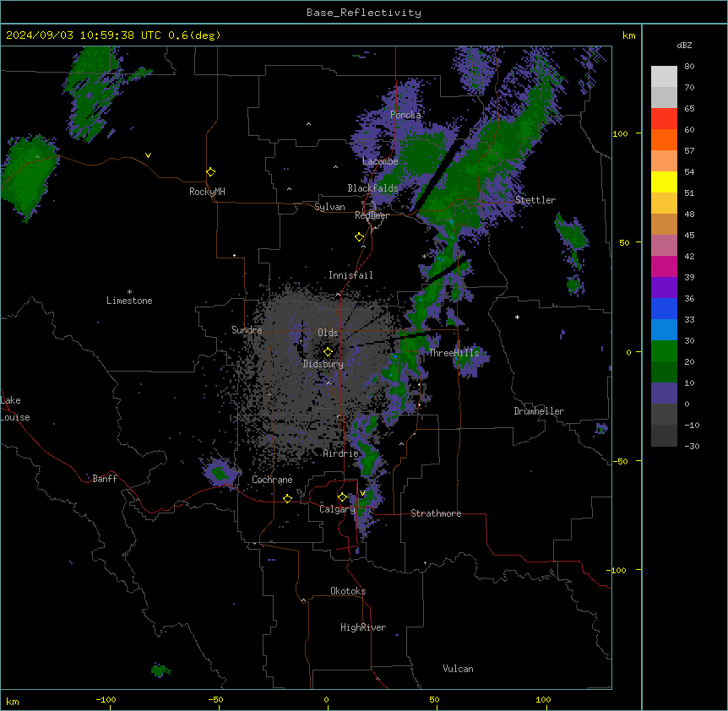Image resolution: width=728 pixels, height=711 pixels.
Task: Click the Didsbury town label
Action: coord(323,364)
